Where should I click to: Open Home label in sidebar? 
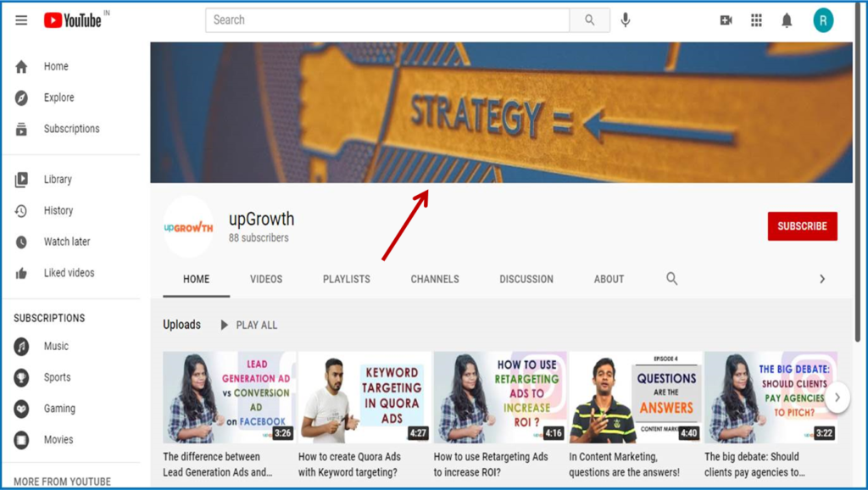pos(56,66)
